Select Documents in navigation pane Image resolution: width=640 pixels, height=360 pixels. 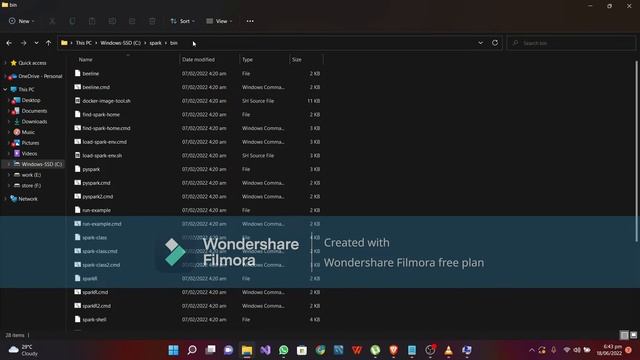(x=34, y=111)
